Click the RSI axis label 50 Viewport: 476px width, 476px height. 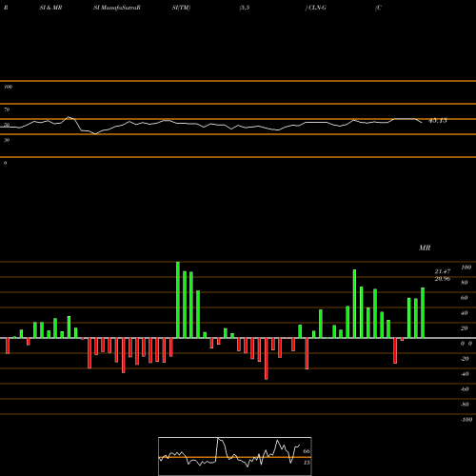click(7, 125)
